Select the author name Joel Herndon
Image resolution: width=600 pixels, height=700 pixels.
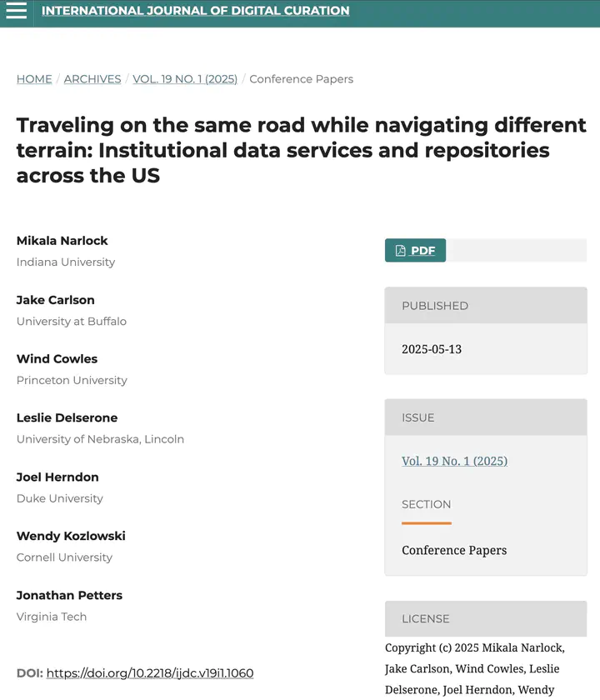tap(57, 477)
